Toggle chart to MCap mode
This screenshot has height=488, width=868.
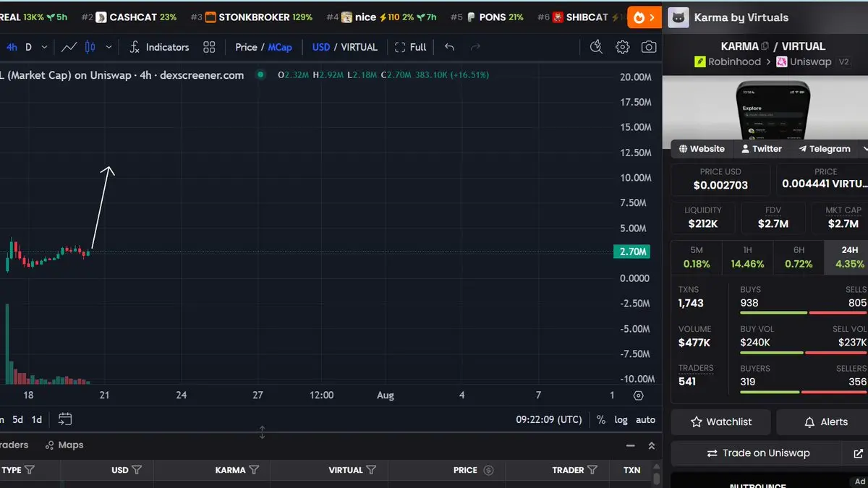click(x=280, y=47)
